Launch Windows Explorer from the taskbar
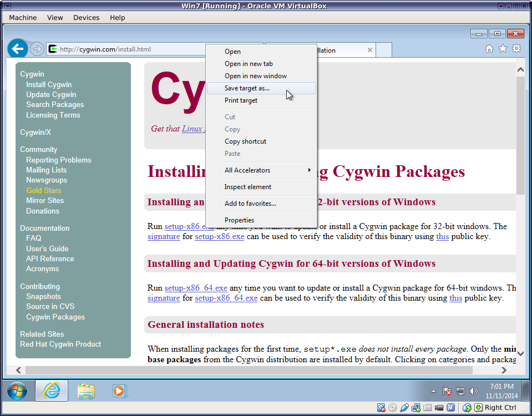 (86, 391)
